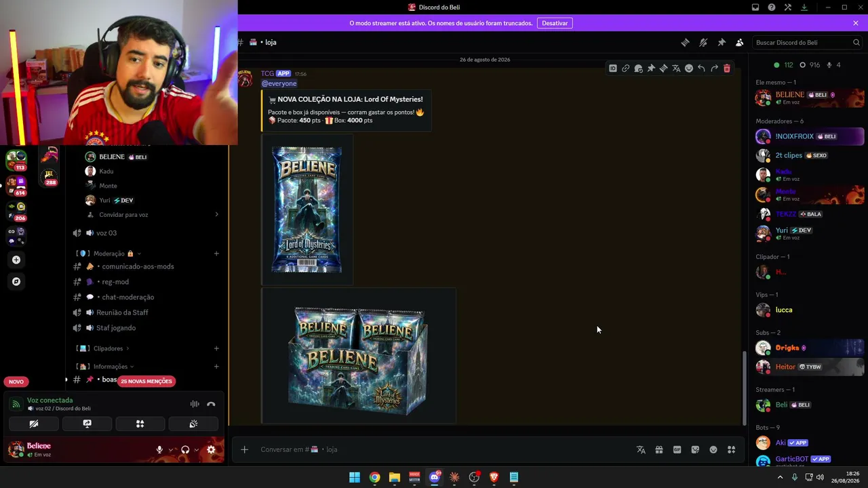Click the translate icon in chat bar

click(641, 449)
